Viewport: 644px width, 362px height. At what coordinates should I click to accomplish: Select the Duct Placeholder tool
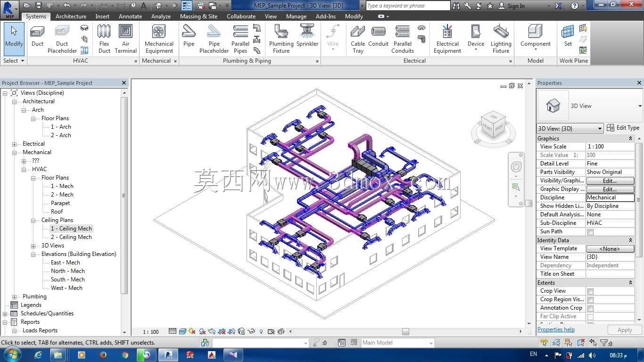pos(62,39)
